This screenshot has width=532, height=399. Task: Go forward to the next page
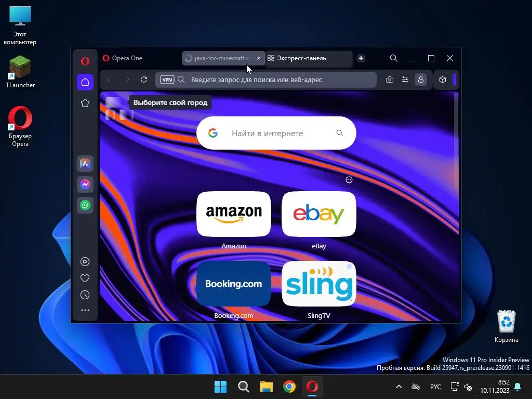[x=128, y=79]
